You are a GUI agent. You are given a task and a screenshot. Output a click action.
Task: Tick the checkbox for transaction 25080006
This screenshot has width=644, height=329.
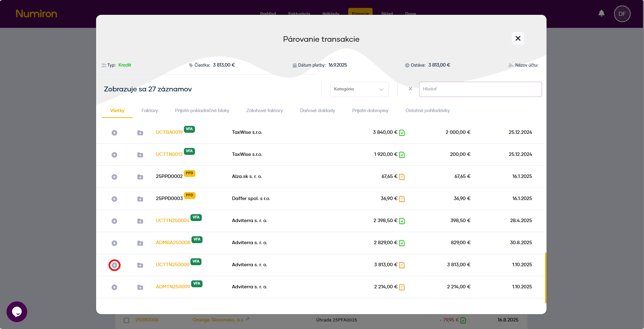click(x=126, y=320)
